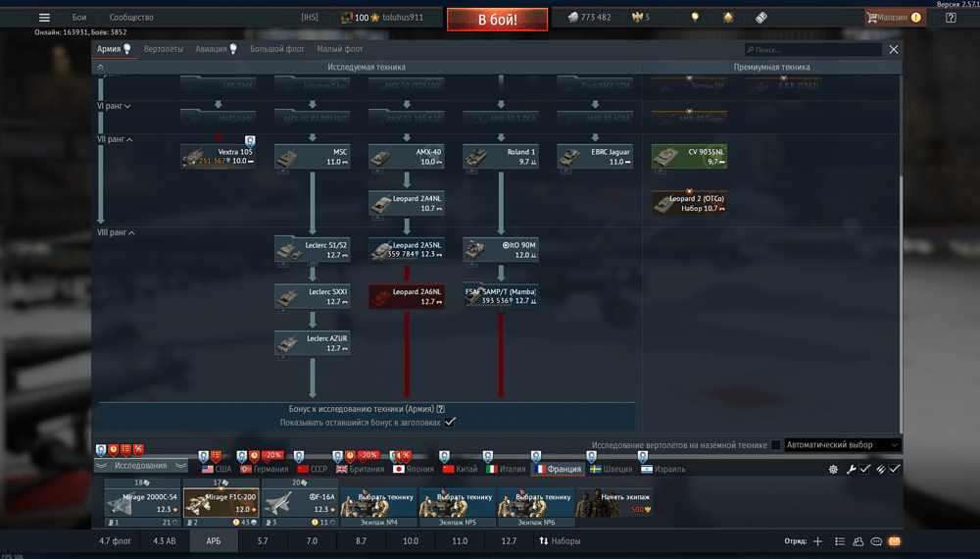Open the Сообщество menu
The width and height of the screenshot is (980, 559).
pos(131,18)
